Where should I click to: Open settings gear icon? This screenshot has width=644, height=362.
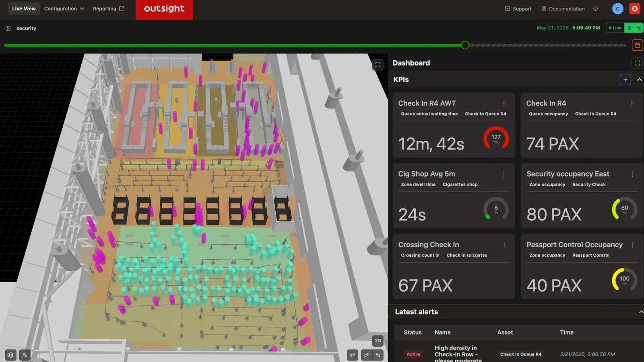[596, 8]
